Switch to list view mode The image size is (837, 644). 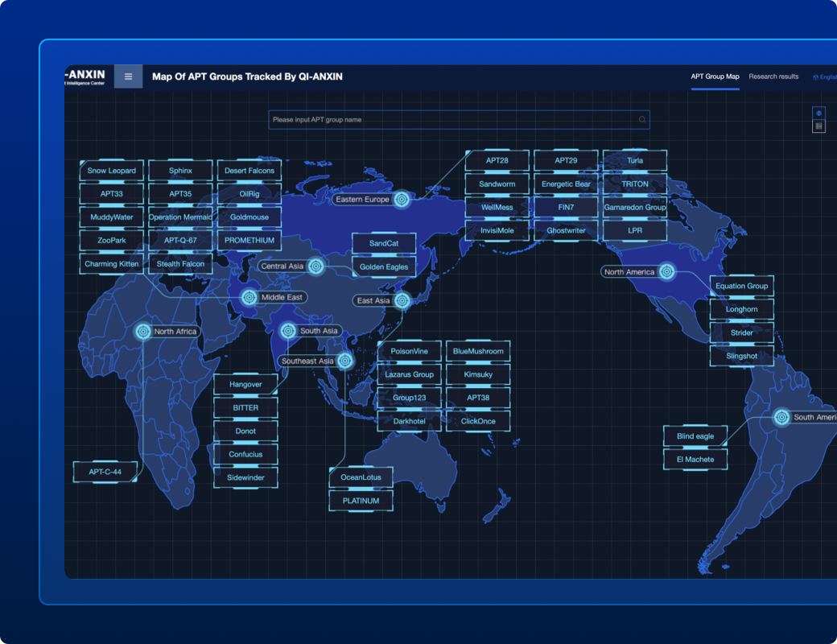pyautogui.click(x=818, y=126)
